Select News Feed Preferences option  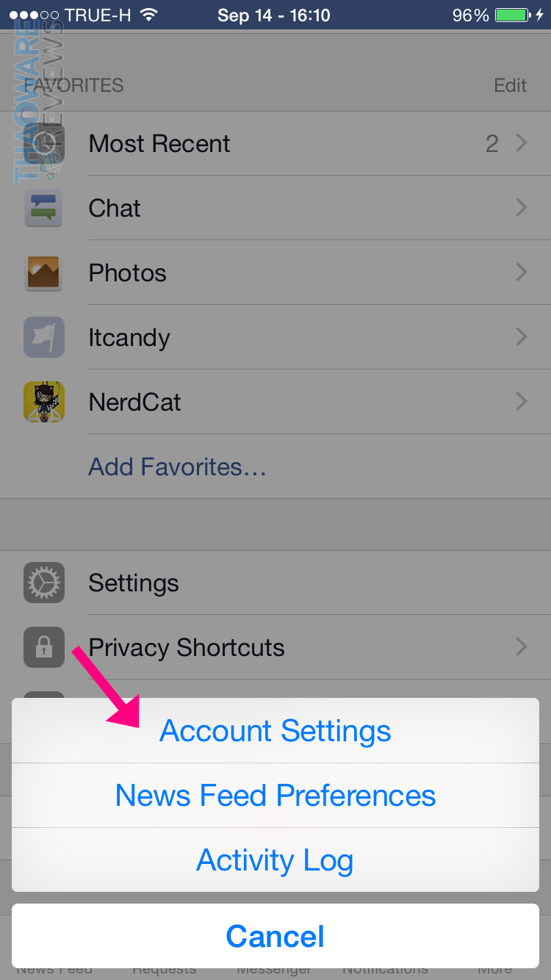pos(275,796)
